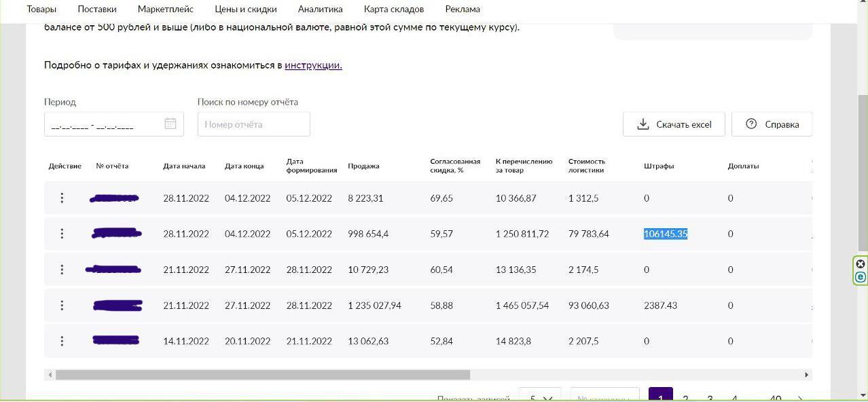Go to the Аналитика menu item
Viewport: 868px width, 402px height.
(x=320, y=10)
